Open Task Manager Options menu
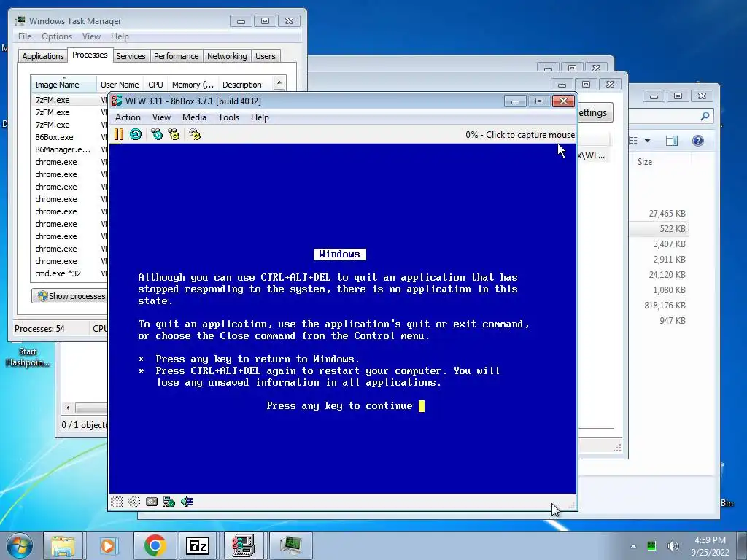Image resolution: width=747 pixels, height=560 pixels. click(x=57, y=36)
